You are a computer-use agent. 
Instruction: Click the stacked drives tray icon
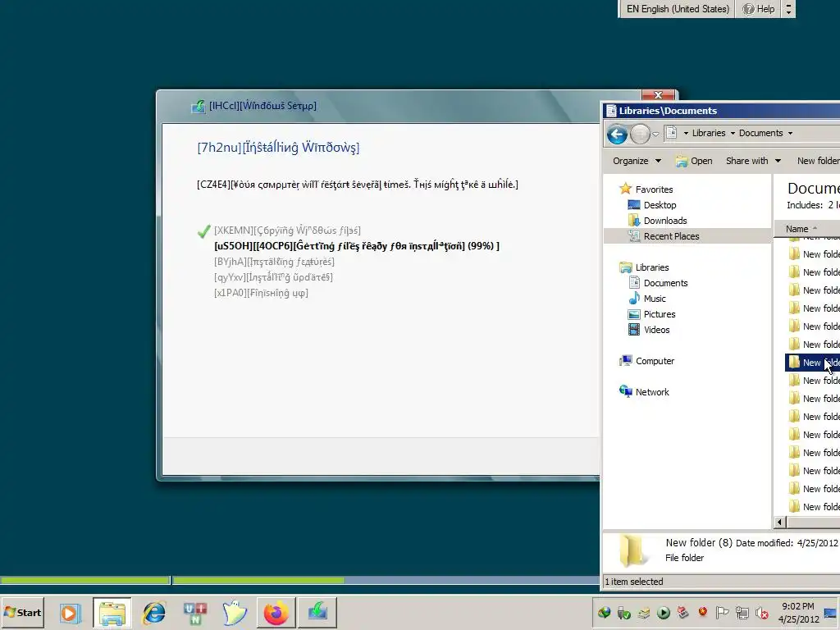tap(643, 612)
